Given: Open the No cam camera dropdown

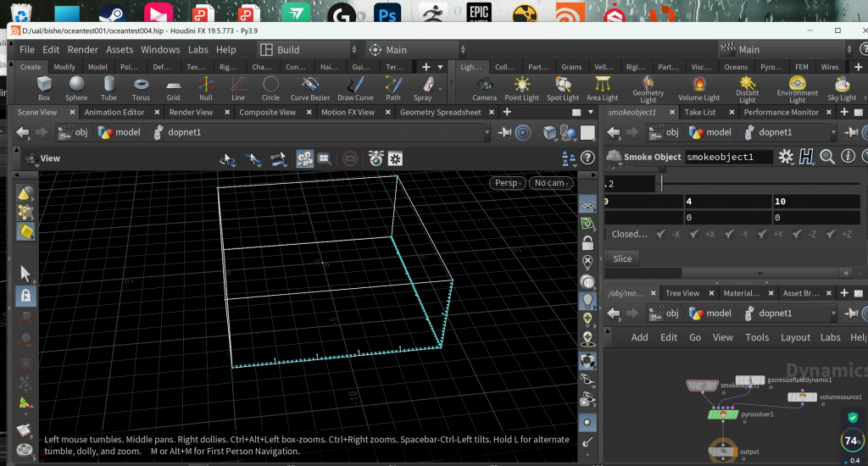Looking at the screenshot, I should (x=551, y=183).
